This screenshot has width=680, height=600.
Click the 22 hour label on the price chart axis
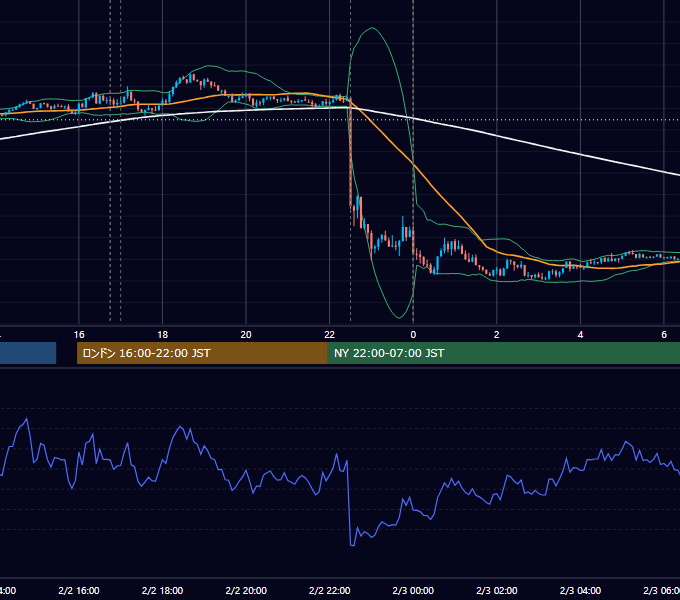[330, 335]
